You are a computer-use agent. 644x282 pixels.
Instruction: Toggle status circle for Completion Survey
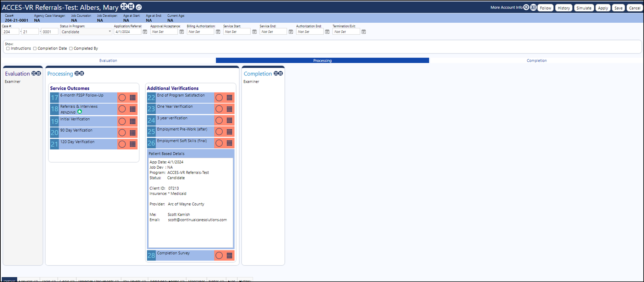(x=219, y=255)
